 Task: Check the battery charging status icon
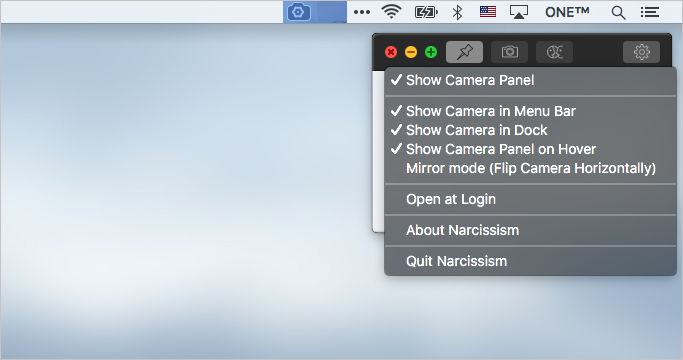[426, 12]
